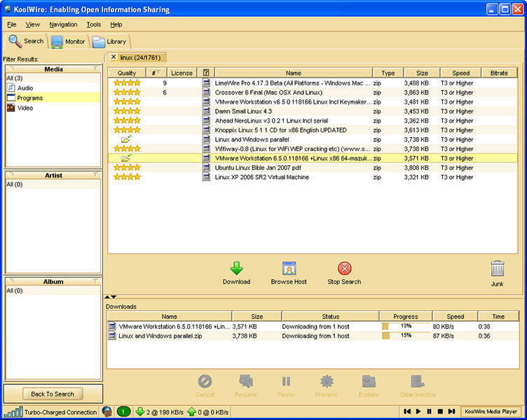
Task: Click the previous track button in the media player
Action: (407, 412)
